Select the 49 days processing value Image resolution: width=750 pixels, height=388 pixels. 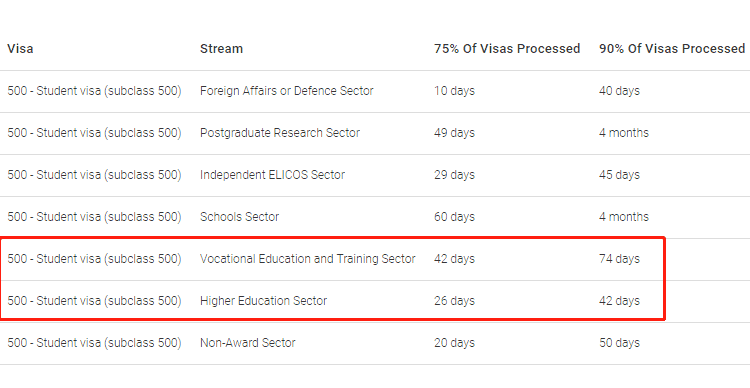(x=454, y=133)
